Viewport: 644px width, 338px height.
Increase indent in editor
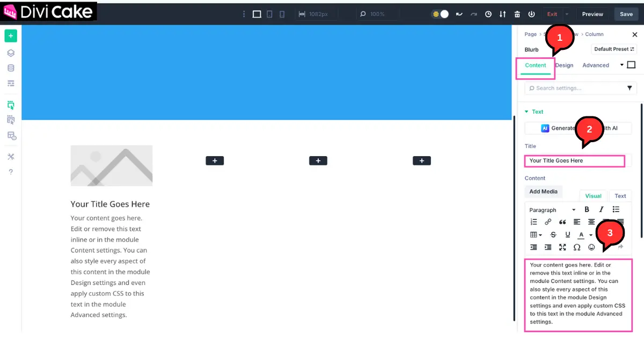point(548,247)
